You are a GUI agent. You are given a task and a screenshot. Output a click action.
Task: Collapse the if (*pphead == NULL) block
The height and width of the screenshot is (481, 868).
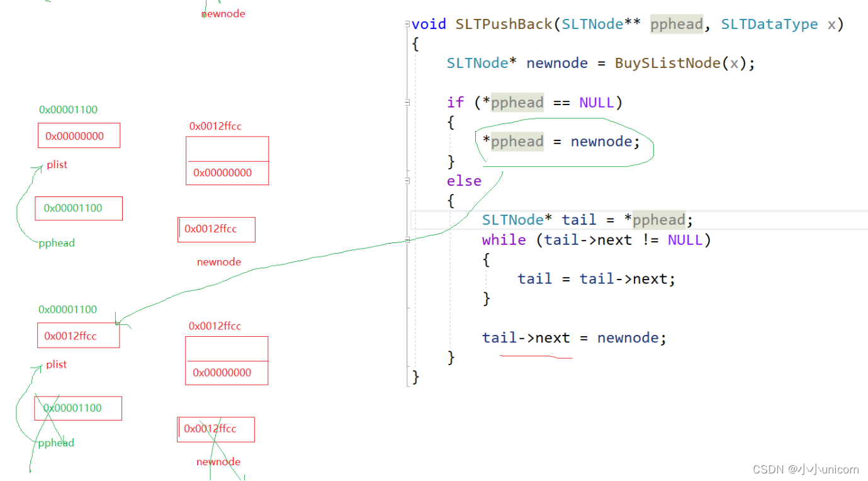408,103
